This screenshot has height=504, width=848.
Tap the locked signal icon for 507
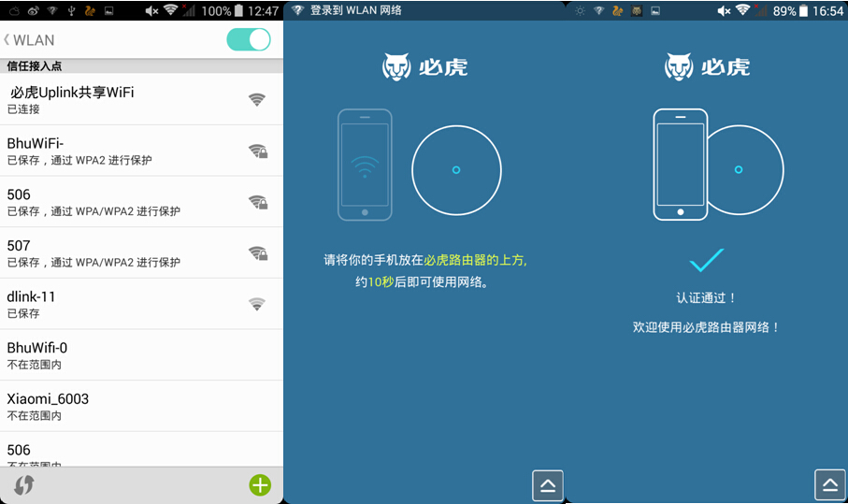[x=258, y=253]
